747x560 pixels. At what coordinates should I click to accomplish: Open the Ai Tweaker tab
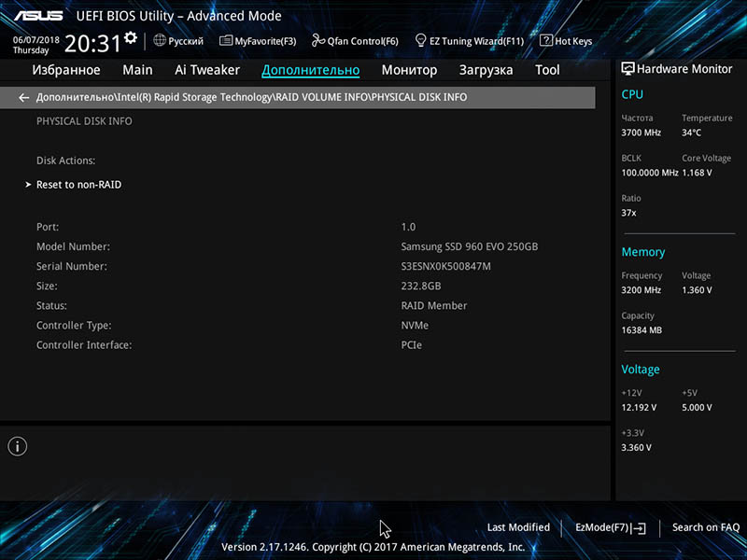click(x=207, y=70)
